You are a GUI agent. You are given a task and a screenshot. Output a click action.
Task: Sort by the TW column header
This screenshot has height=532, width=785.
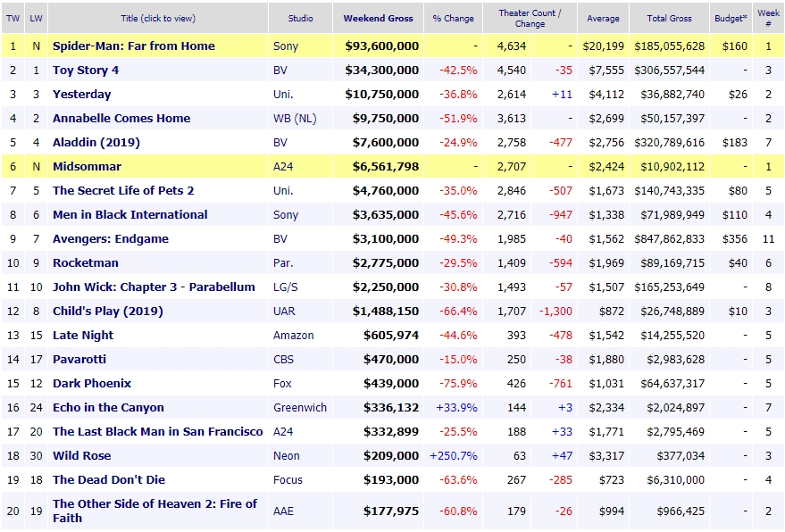13,18
